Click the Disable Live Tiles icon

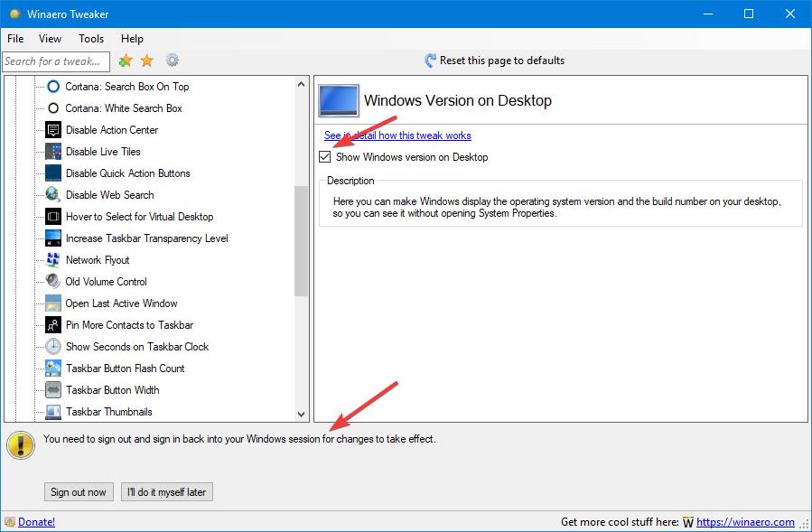point(53,152)
